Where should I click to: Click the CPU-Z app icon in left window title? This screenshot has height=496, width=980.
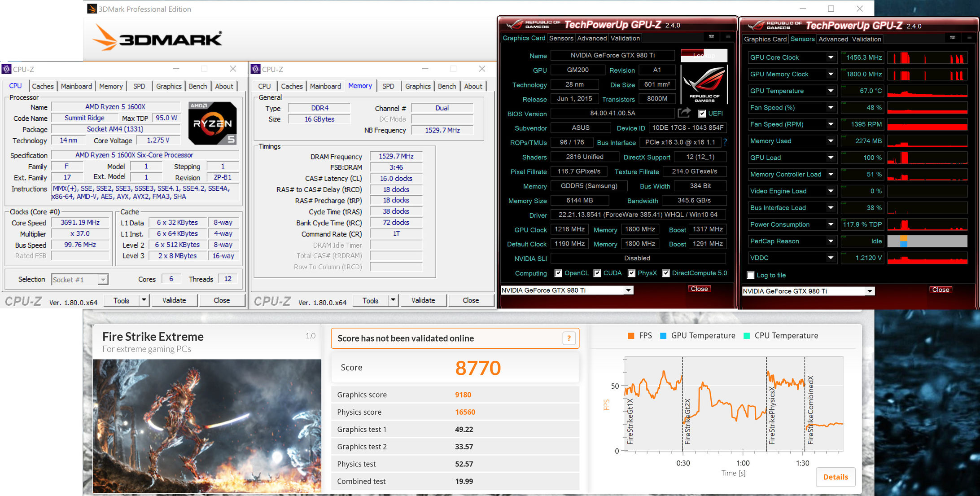tap(6, 69)
